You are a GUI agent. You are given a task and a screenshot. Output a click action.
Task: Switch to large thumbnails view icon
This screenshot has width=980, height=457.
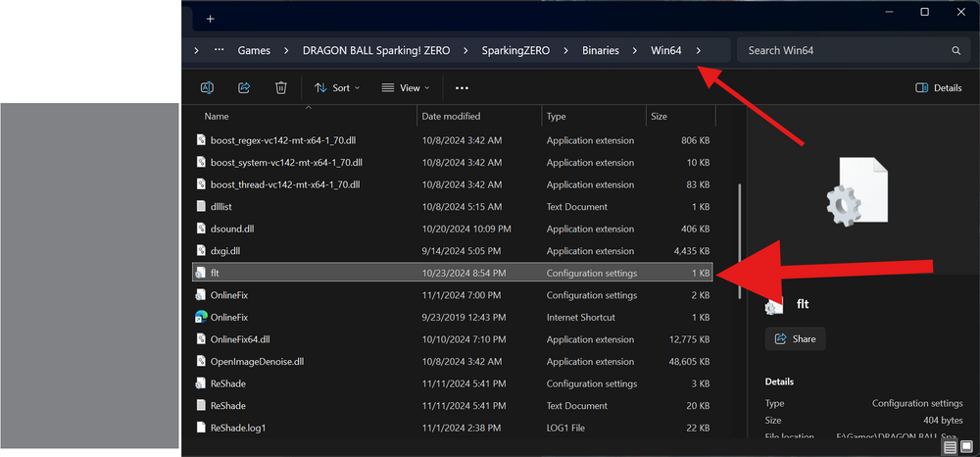(x=967, y=447)
